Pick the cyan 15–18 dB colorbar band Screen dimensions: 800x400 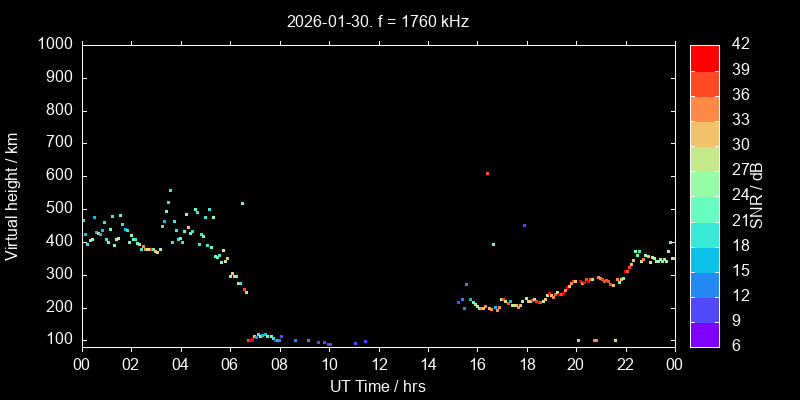click(x=704, y=259)
